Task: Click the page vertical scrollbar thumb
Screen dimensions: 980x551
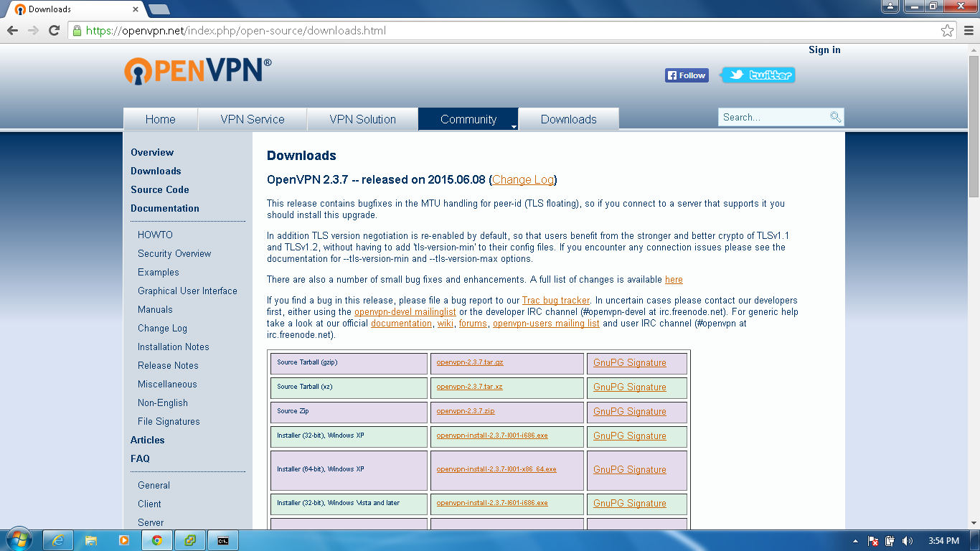Action: pyautogui.click(x=974, y=126)
